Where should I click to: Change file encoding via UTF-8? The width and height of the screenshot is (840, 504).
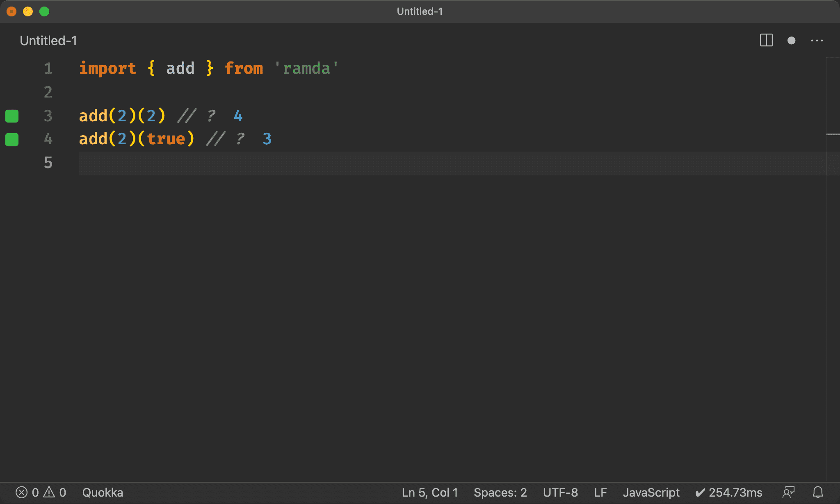[x=560, y=492]
